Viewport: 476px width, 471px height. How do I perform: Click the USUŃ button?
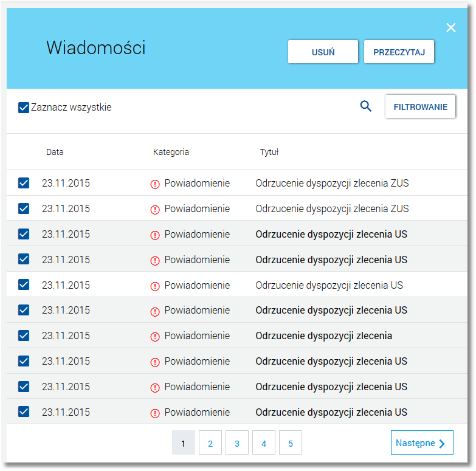point(323,52)
